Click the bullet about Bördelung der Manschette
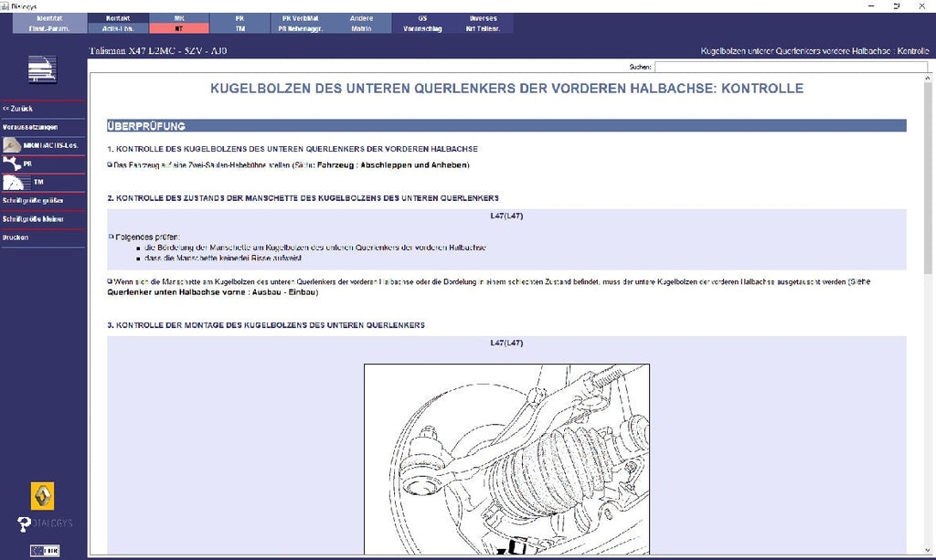This screenshot has height=560, width=936. [315, 248]
